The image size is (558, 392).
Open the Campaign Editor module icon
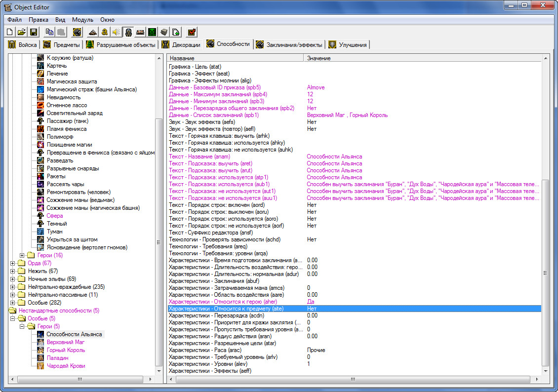(x=140, y=32)
